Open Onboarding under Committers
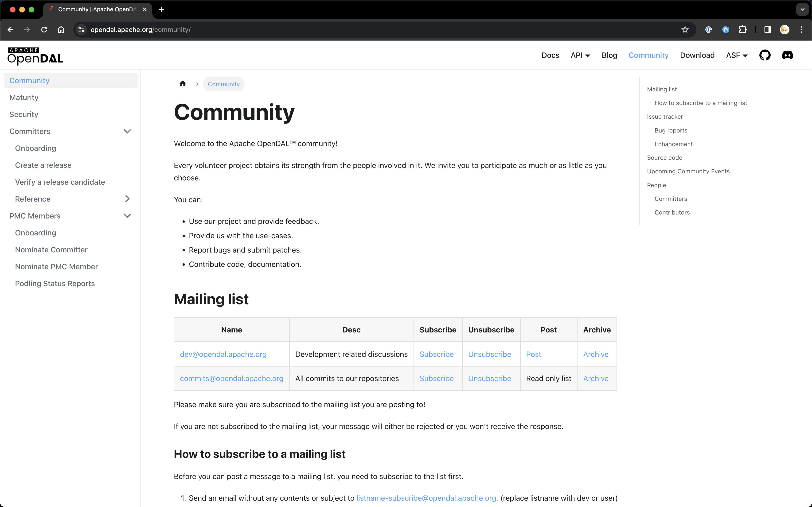 tap(35, 148)
